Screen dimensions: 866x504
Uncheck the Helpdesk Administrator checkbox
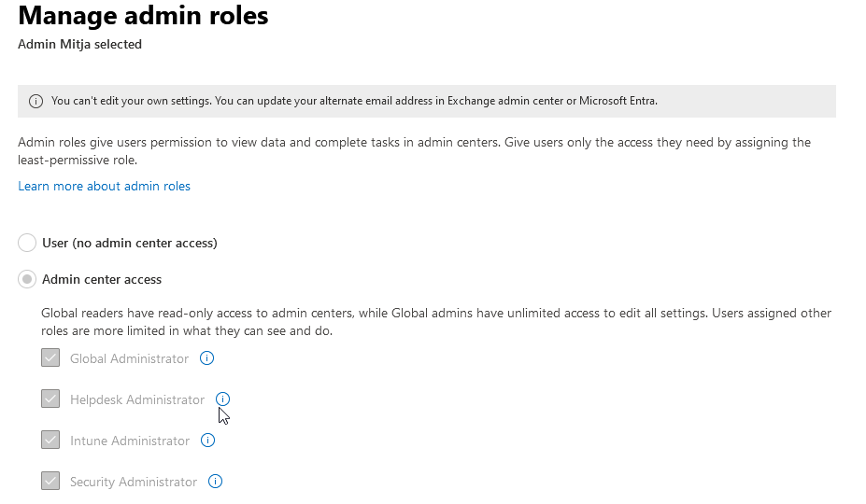pos(50,399)
